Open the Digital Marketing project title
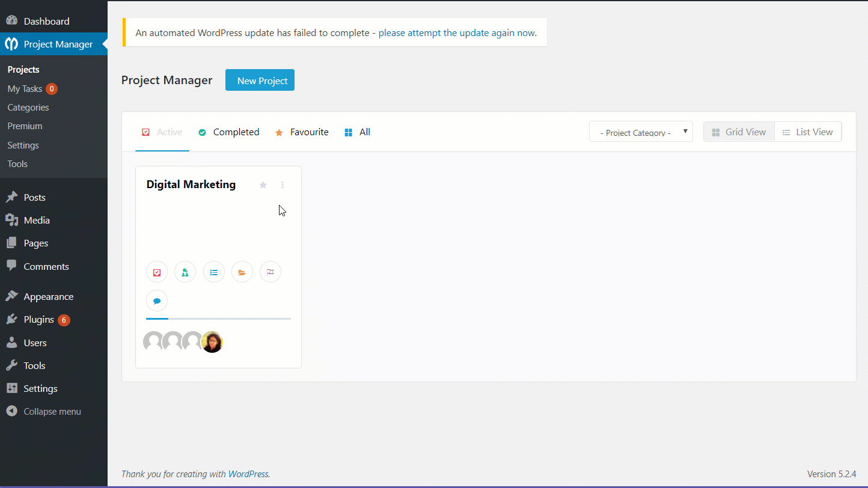 coord(191,185)
